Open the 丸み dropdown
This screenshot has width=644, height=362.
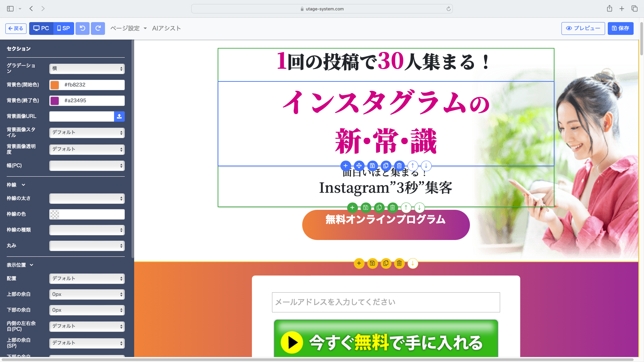click(x=87, y=246)
